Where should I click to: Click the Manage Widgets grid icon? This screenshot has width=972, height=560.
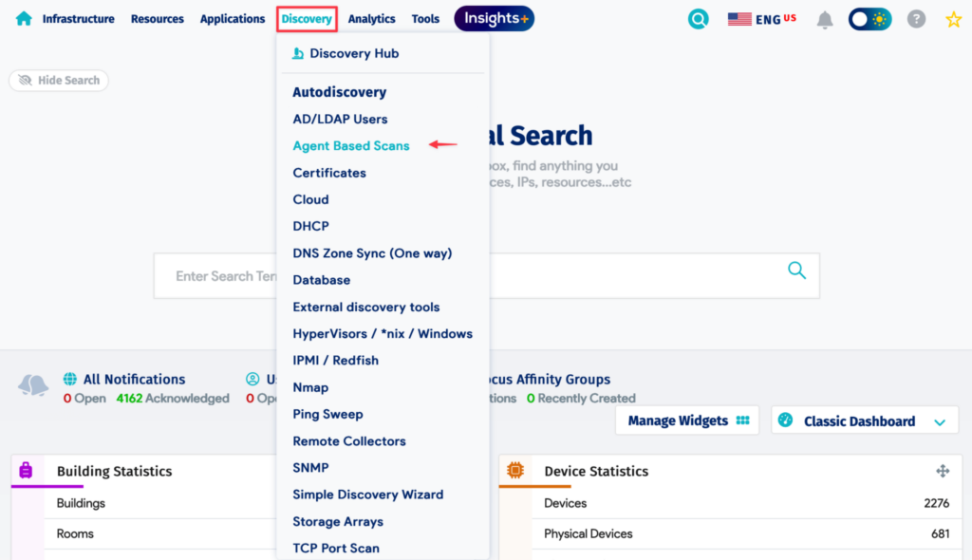pos(742,420)
